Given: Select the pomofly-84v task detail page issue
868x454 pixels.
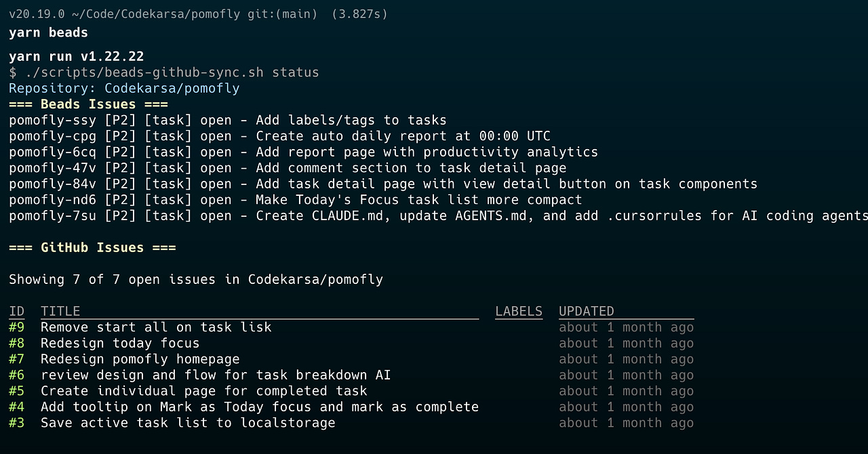Looking at the screenshot, I should (x=383, y=184).
